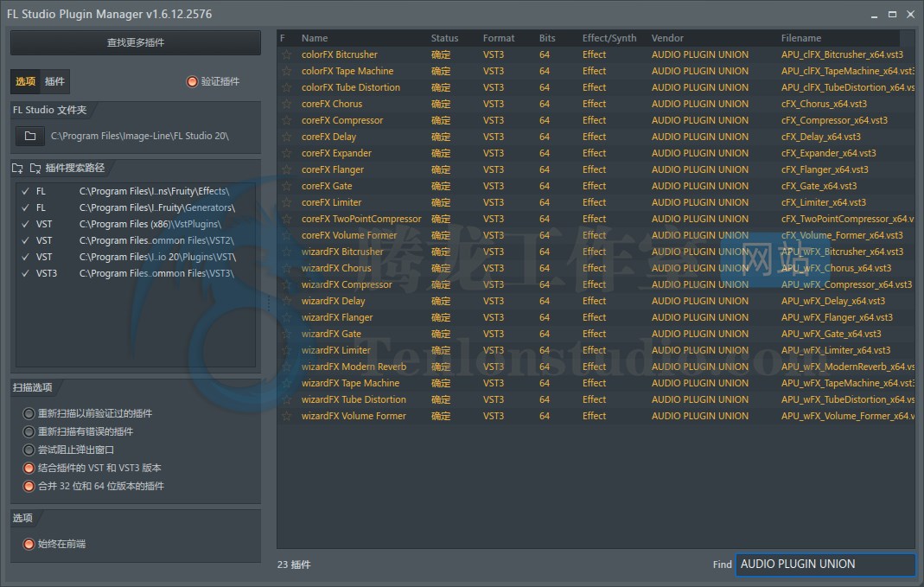The image size is (924, 587).
Task: Toggle favorite star for wizardFX Delay
Action: click(286, 301)
